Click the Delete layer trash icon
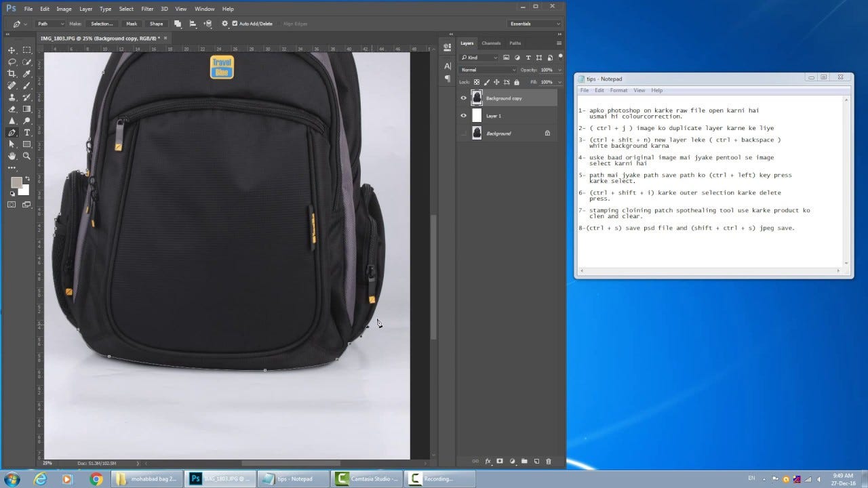 tap(549, 461)
